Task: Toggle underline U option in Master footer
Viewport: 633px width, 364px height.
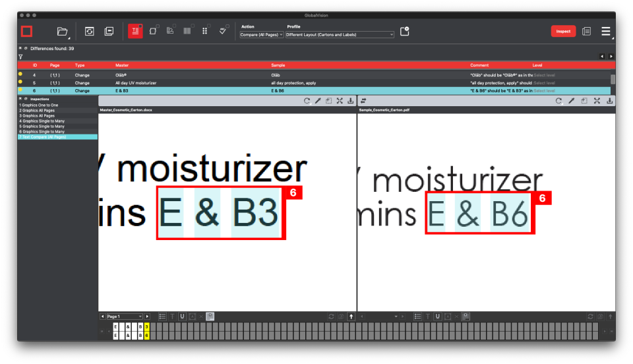Action: [x=182, y=317]
